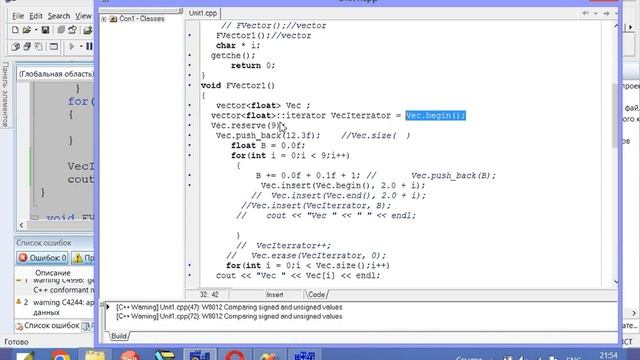Screen dimensions: 640x360
Task: Click the line 'return 0;'
Action: coord(253,66)
